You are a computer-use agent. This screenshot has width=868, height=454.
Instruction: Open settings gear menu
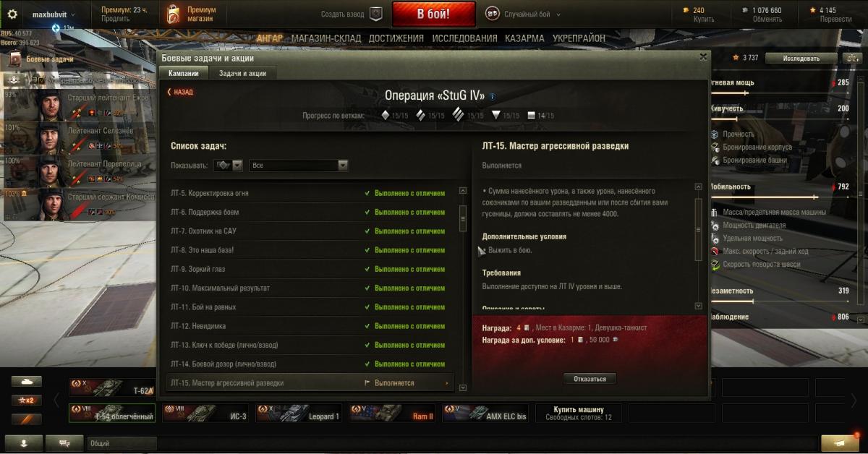[13, 14]
